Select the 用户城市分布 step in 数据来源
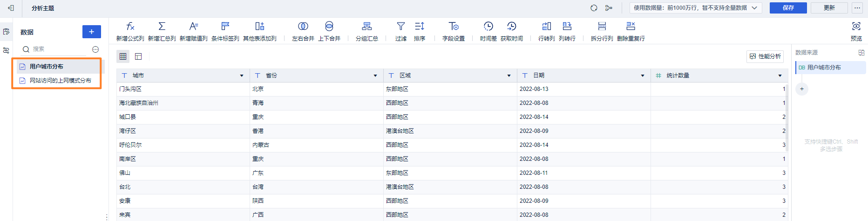868x221 pixels. pos(831,68)
